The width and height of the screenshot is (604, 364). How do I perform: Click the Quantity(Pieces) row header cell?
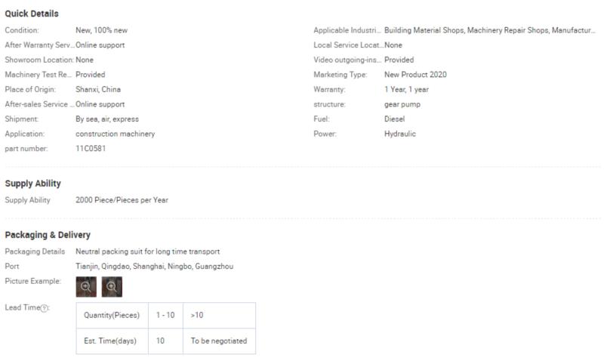tap(112, 315)
